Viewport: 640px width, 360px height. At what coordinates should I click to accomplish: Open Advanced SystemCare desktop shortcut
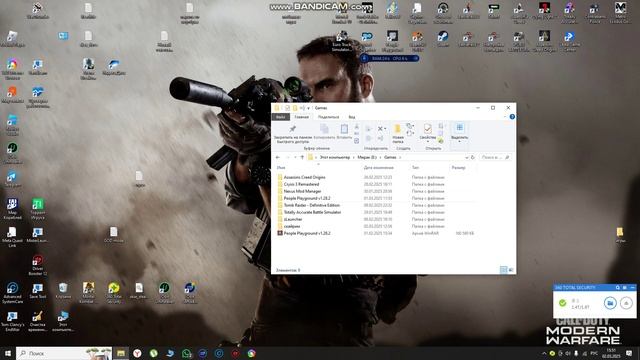12,293
